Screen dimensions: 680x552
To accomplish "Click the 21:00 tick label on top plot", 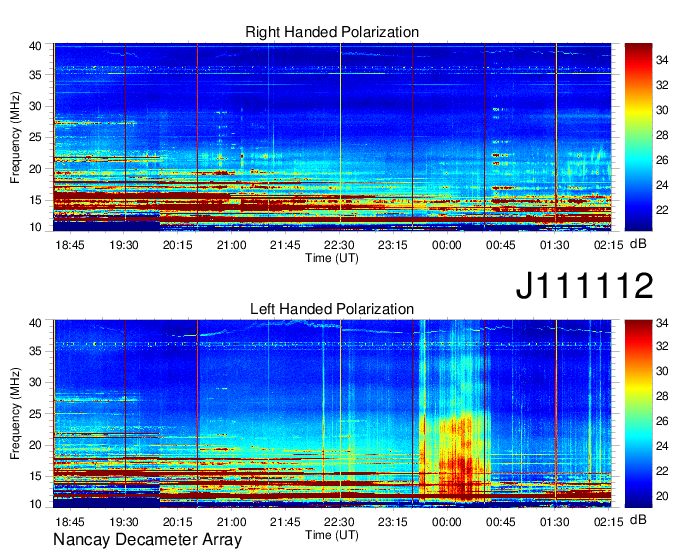I will tap(232, 245).
